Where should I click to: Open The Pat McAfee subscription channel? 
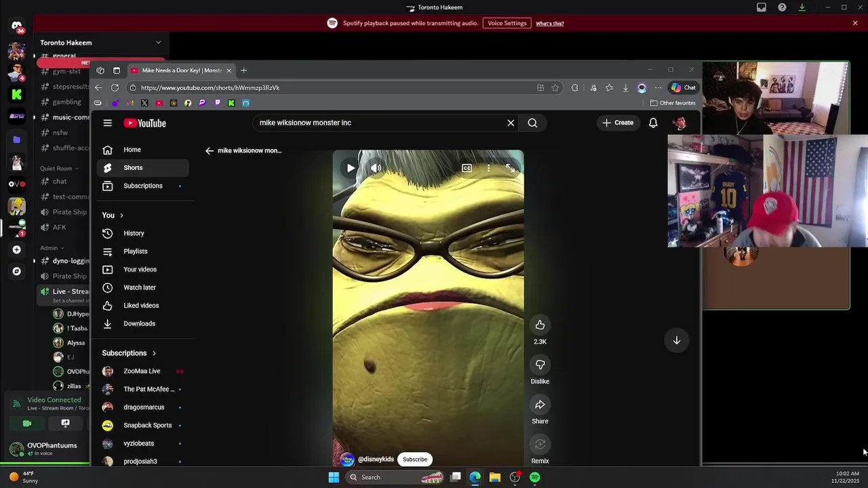(143, 389)
